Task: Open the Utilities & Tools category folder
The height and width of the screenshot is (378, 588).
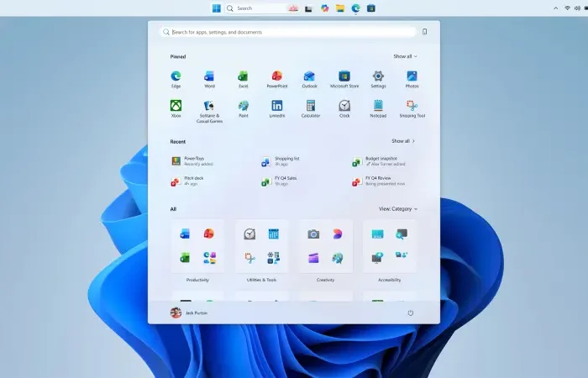Action: (x=261, y=246)
